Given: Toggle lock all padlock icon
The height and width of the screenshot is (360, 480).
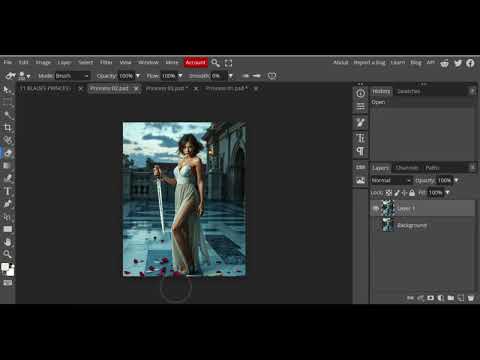Looking at the screenshot, I should click(412, 193).
